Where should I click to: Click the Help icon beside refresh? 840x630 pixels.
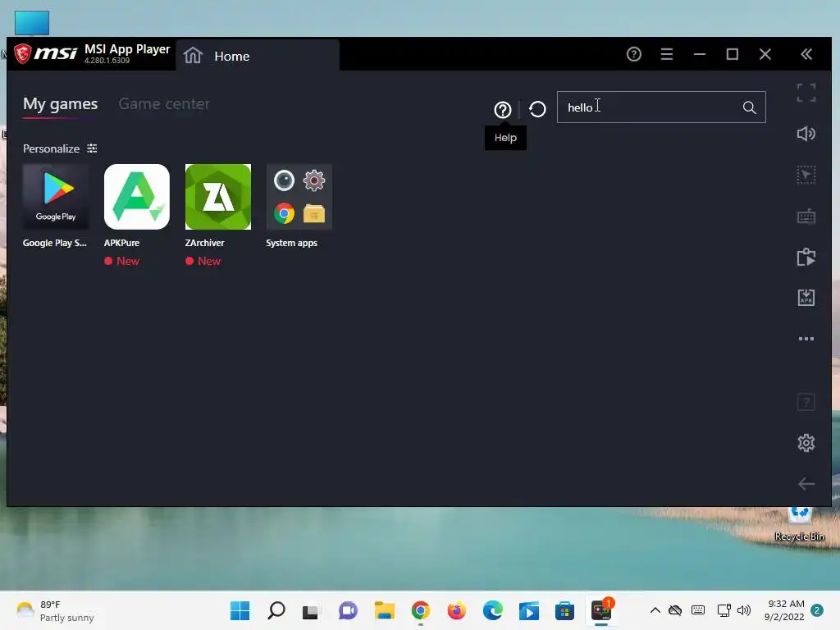(x=503, y=110)
